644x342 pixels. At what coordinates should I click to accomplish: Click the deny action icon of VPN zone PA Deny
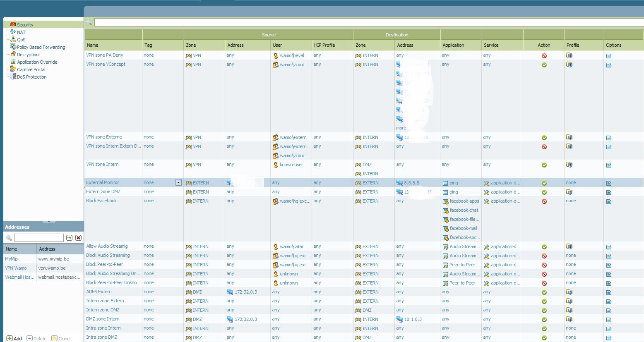[x=544, y=55]
